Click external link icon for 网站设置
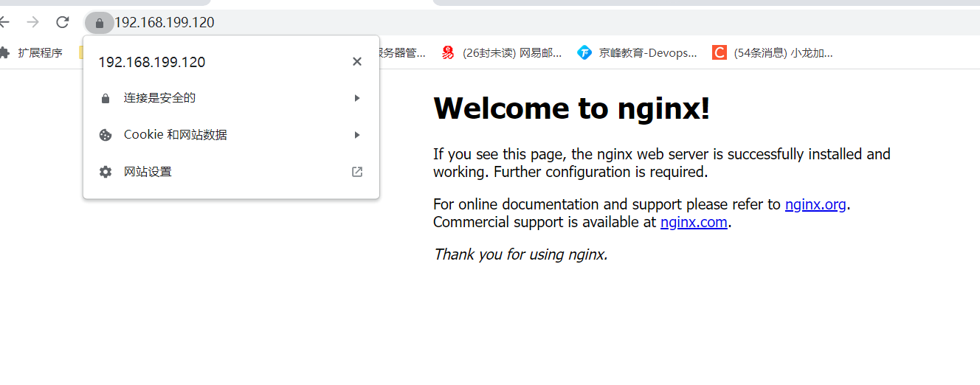 [x=357, y=172]
